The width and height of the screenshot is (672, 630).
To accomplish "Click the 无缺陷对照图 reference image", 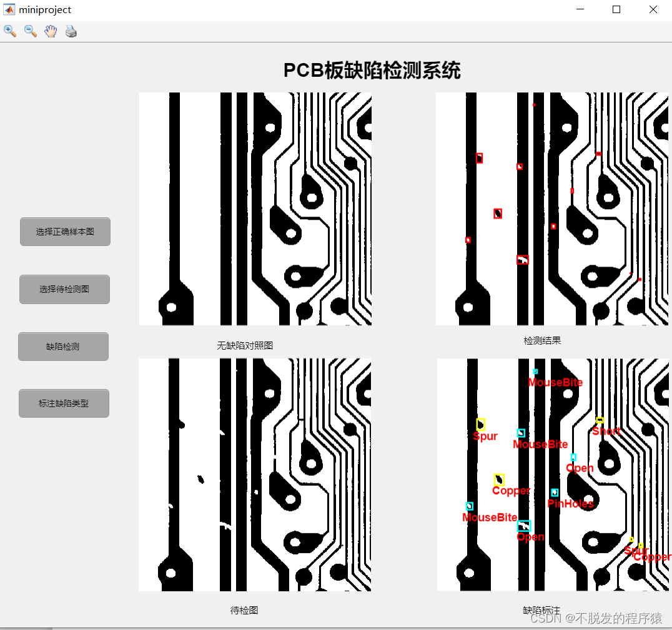I will [256, 208].
